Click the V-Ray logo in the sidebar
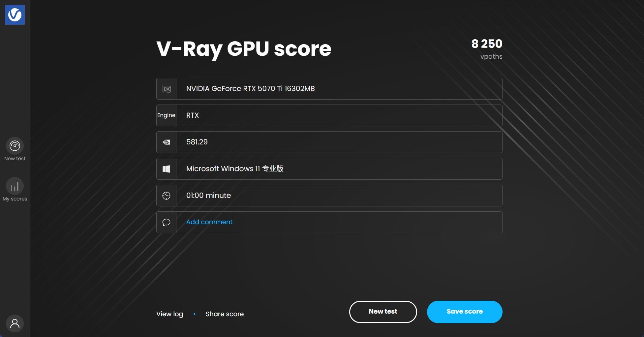The height and width of the screenshot is (337, 644). [15, 15]
